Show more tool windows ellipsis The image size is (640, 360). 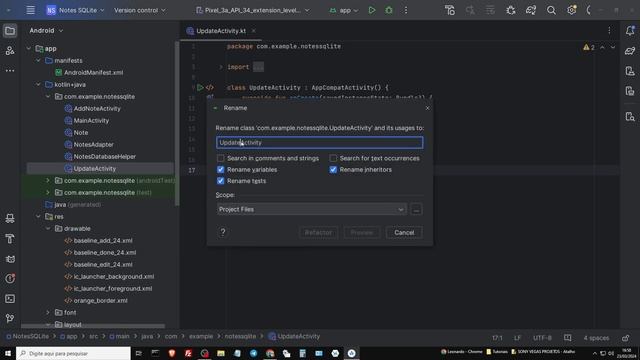pyautogui.click(x=10, y=71)
